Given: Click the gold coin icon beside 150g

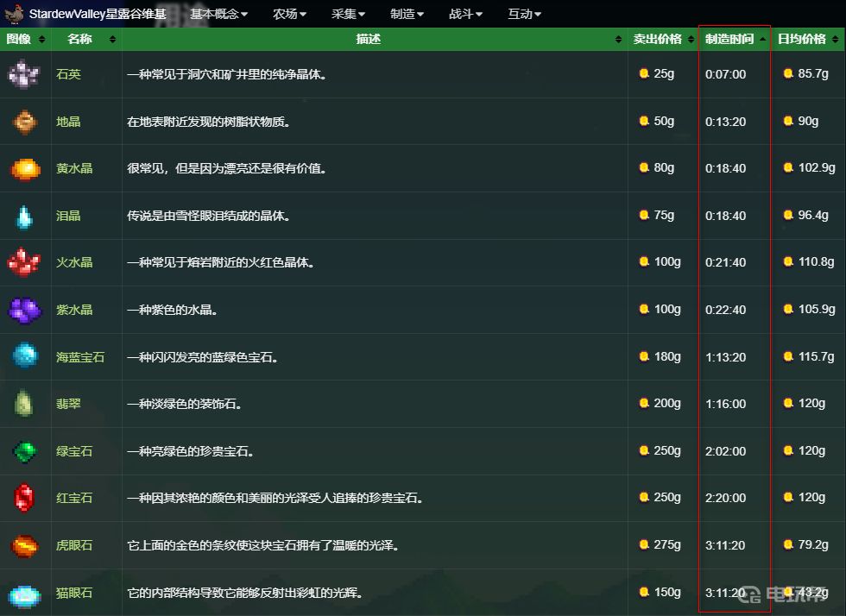Looking at the screenshot, I should 644,592.
